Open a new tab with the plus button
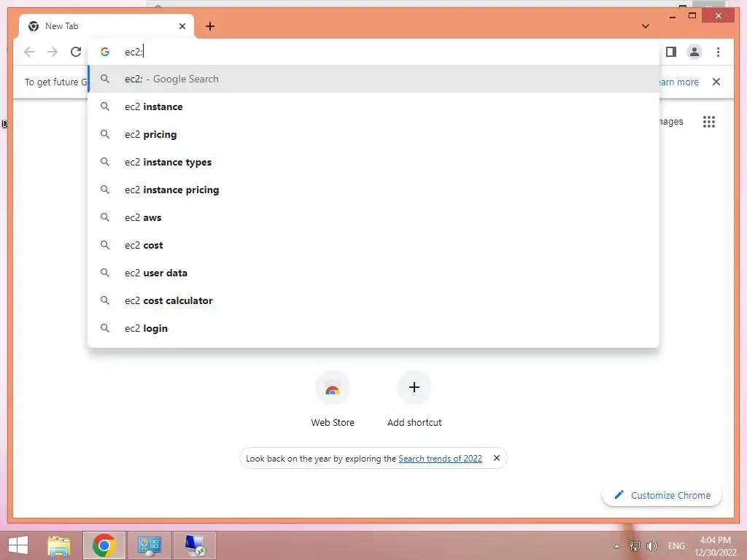 [210, 26]
